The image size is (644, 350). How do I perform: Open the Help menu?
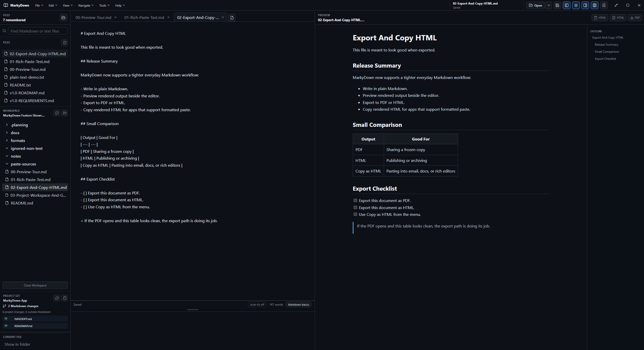(120, 5)
